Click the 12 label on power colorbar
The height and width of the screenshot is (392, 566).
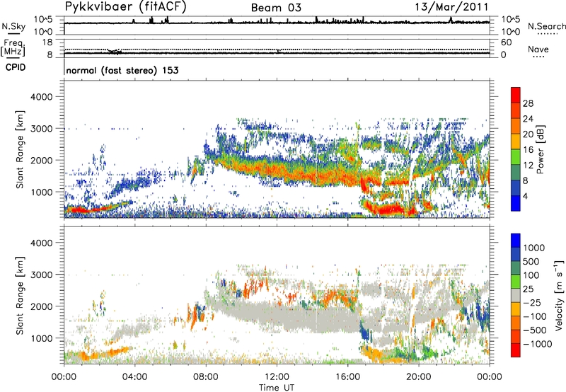pyautogui.click(x=528, y=166)
